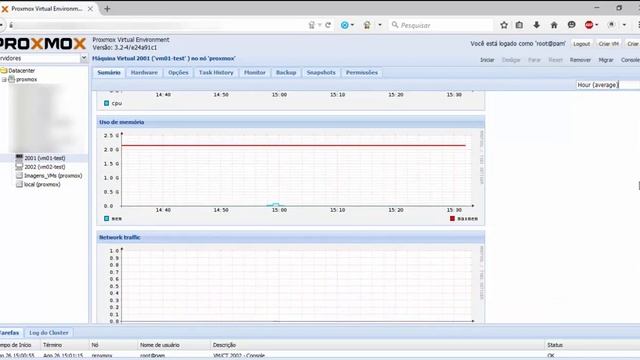Click the Status column header
640x360 pixels.
click(x=592, y=345)
